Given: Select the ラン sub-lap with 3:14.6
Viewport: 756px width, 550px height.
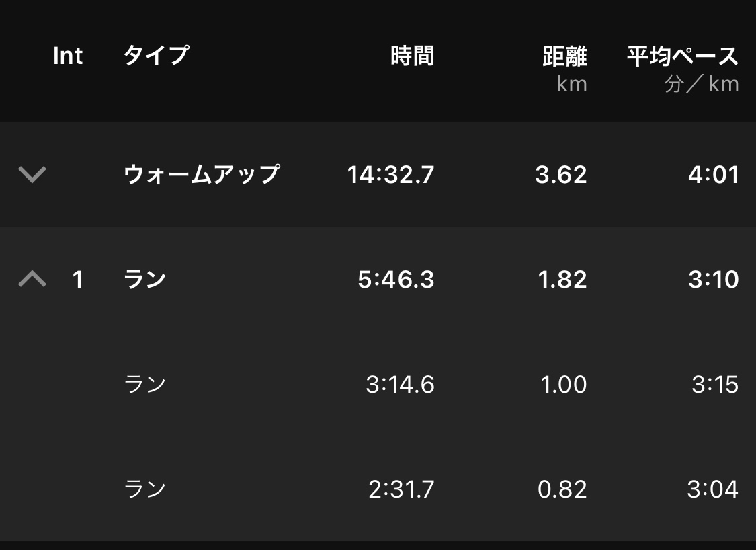Looking at the screenshot, I should pos(145,385).
